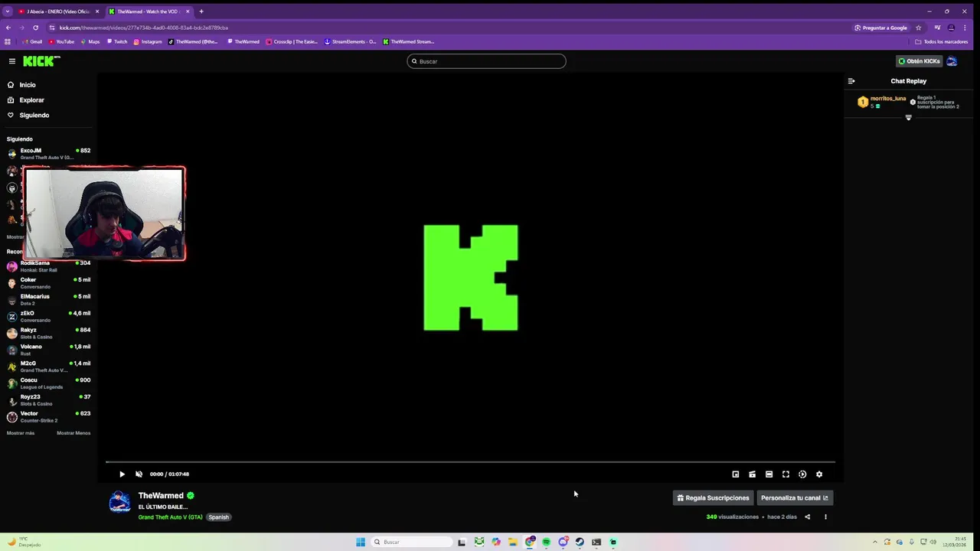Go back in browser history
The width and height of the screenshot is (980, 551).
point(8,28)
